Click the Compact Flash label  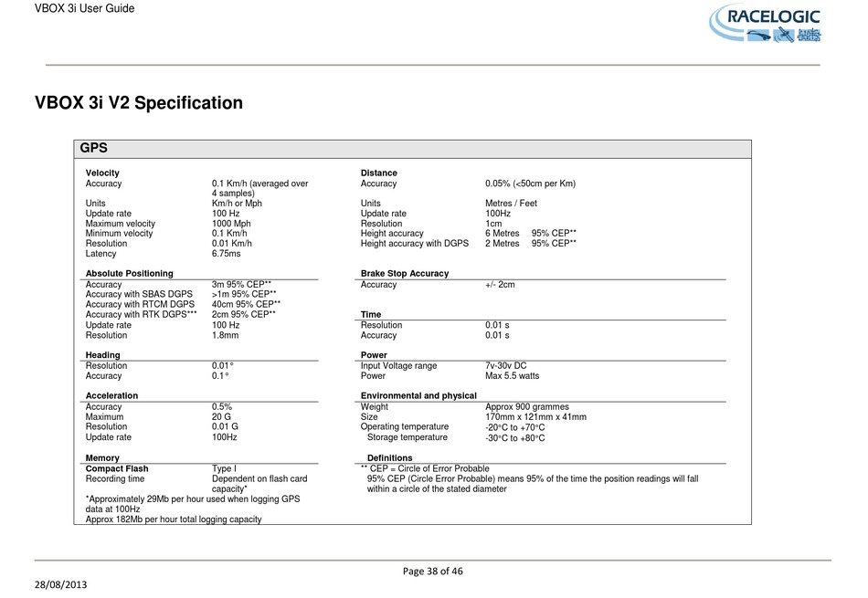pos(117,468)
